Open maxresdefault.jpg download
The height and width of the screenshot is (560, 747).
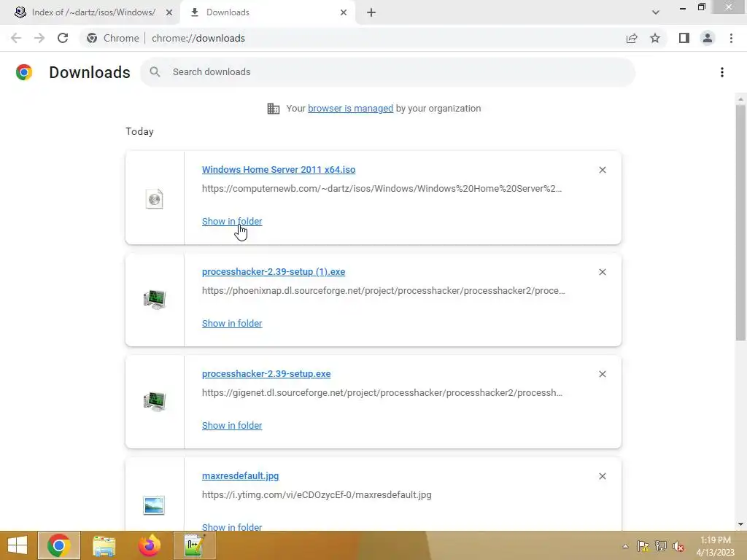[x=241, y=475]
